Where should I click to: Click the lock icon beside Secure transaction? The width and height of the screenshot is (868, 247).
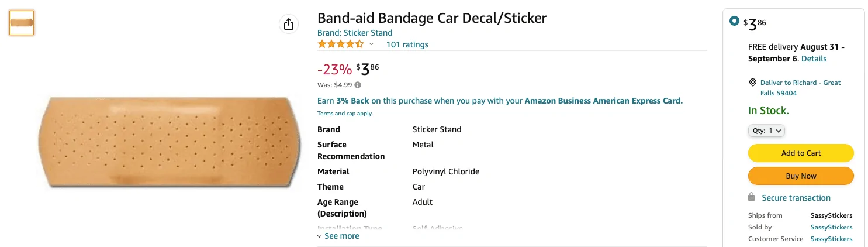752,197
